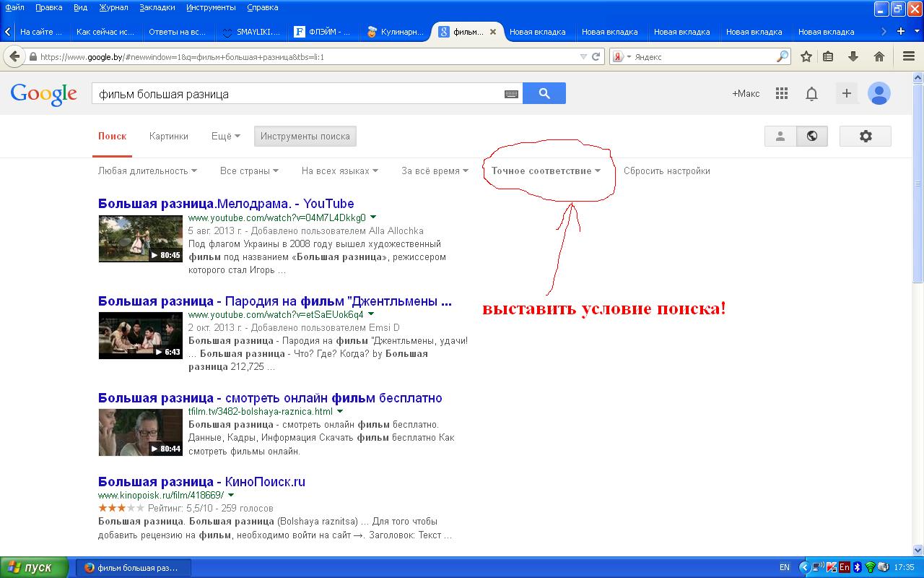Open the green arrow next to kinopoisk.ru URL

click(231, 496)
